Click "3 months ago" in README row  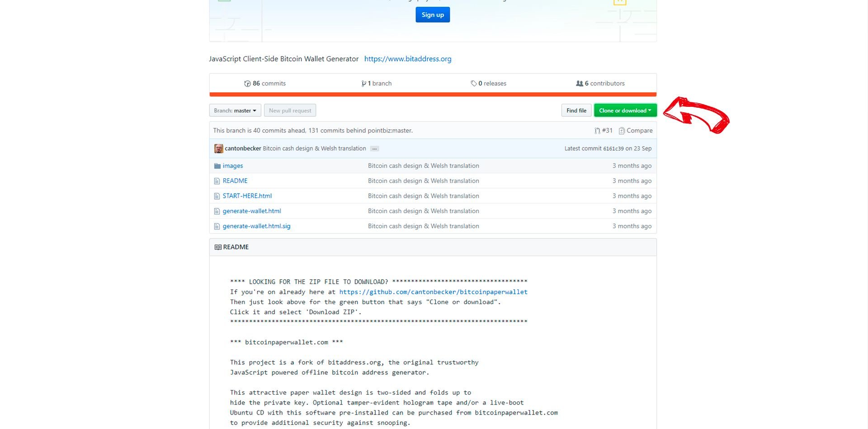(x=632, y=181)
